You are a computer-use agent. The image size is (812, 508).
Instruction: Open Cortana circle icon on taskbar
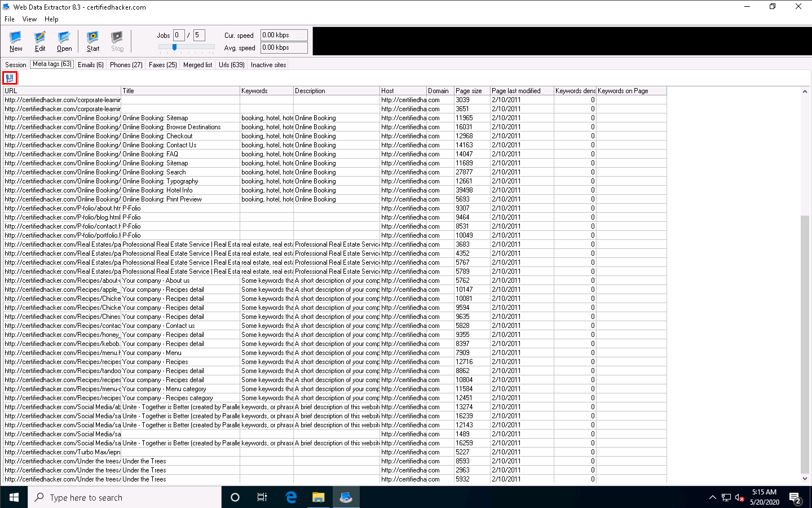[x=235, y=497]
